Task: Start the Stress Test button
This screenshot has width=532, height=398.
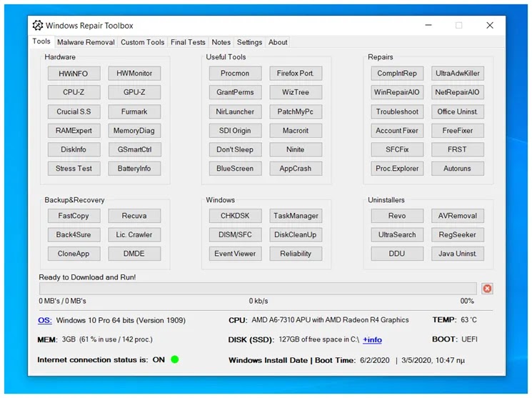Action: pyautogui.click(x=74, y=169)
